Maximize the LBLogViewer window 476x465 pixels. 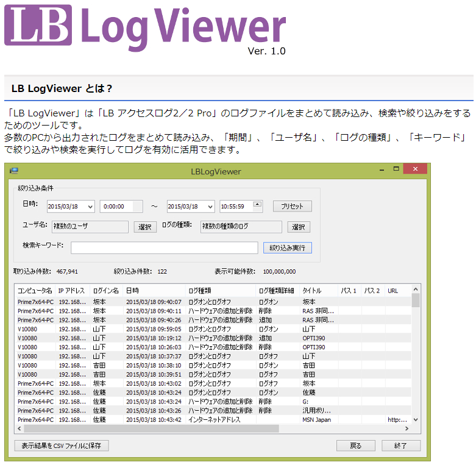pos(396,169)
